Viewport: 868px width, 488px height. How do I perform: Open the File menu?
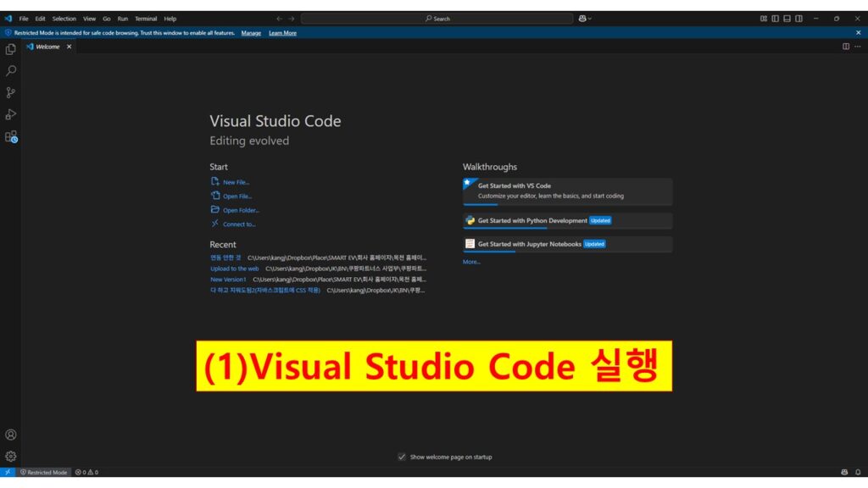(24, 19)
